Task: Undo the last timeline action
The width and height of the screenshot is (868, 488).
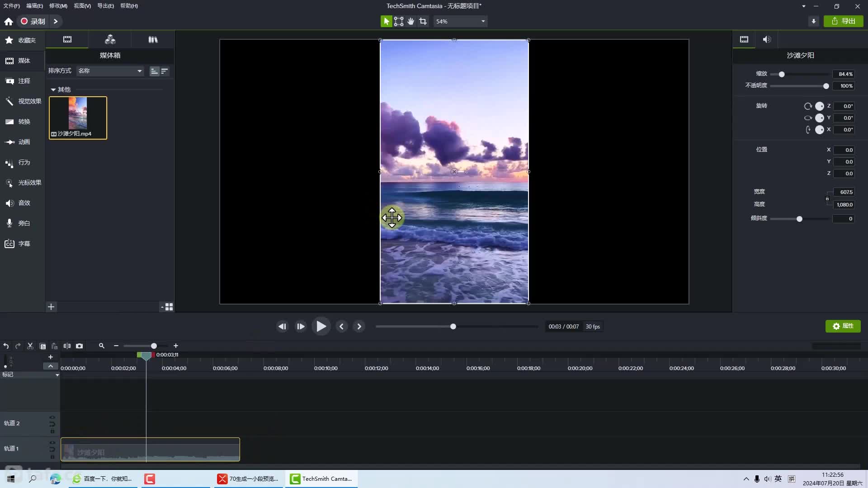Action: point(6,346)
